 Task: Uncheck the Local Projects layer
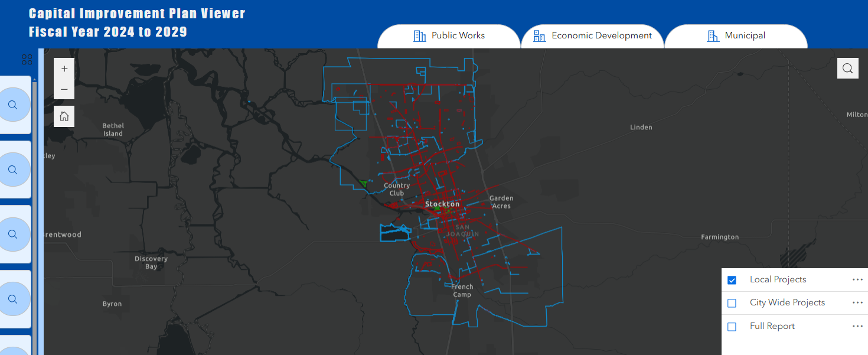point(732,280)
